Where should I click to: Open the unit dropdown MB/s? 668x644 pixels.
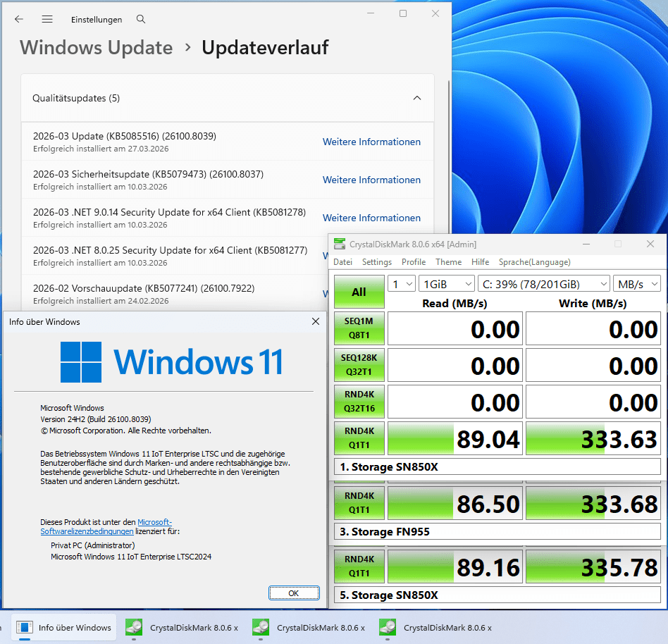[637, 284]
